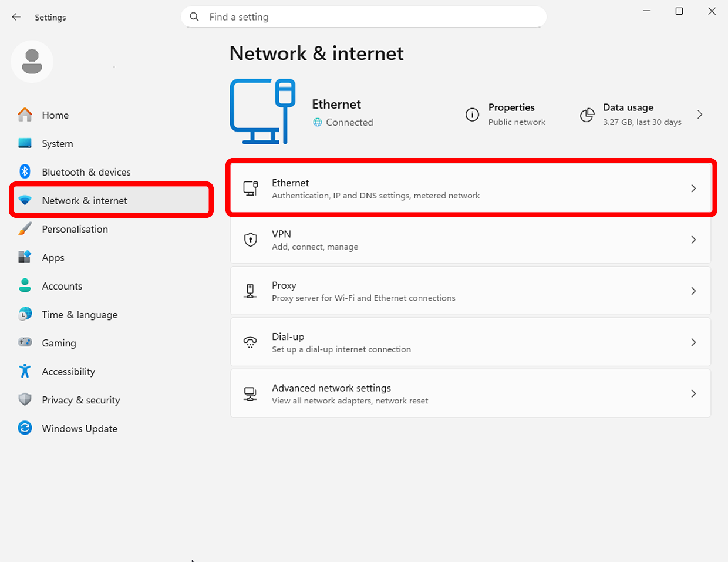Expand the Data usage chevron
The image size is (728, 562).
[700, 115]
